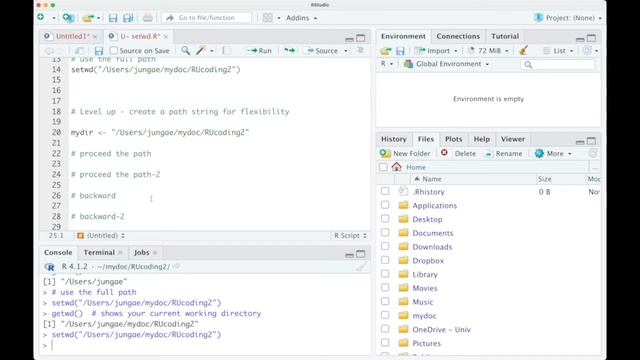Click the workspace panes grid icon
This screenshot has width=640, height=360.
pyautogui.click(x=268, y=18)
